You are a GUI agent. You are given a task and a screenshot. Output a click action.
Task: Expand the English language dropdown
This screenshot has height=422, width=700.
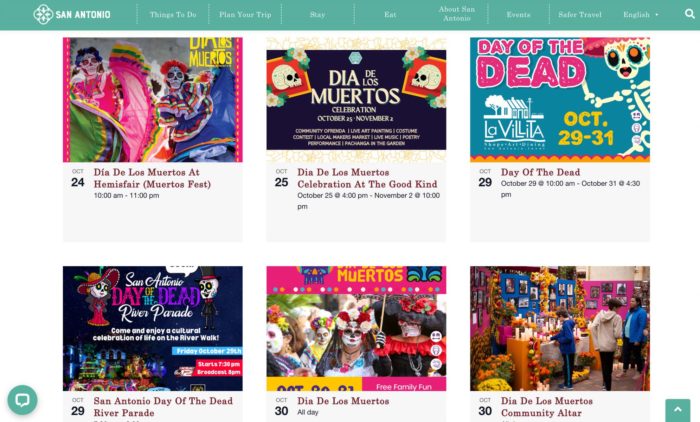point(641,14)
